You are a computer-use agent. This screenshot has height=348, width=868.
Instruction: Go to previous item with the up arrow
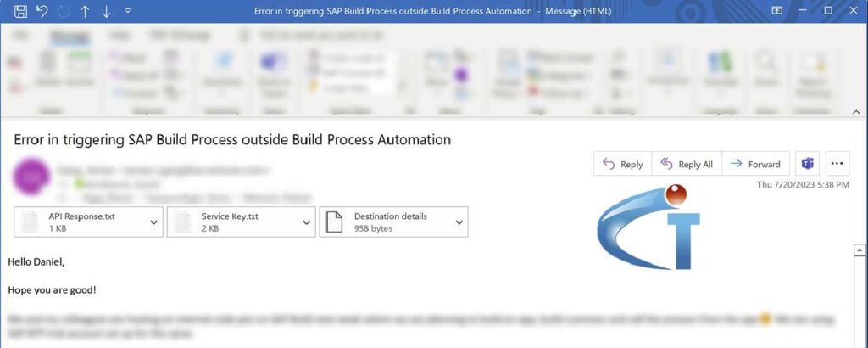pos(85,11)
